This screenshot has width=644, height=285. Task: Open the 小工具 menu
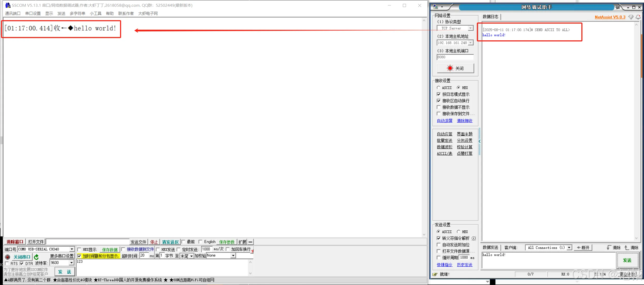(x=95, y=13)
